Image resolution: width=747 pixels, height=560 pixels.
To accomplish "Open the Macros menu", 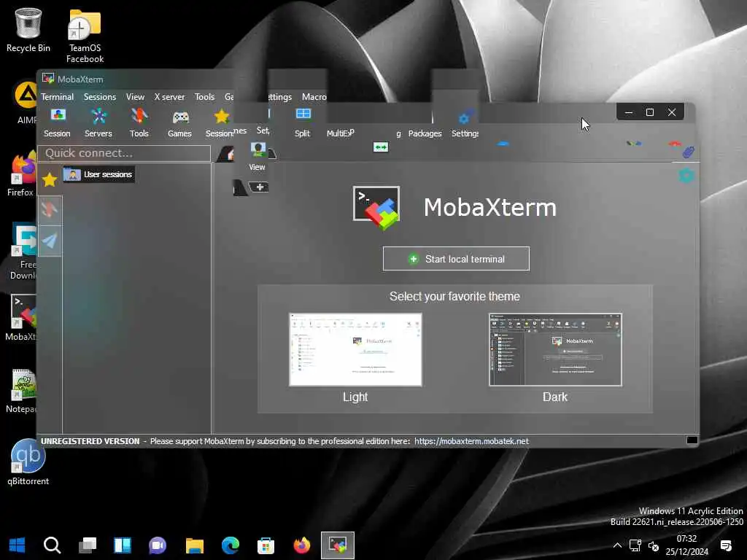I will click(314, 97).
